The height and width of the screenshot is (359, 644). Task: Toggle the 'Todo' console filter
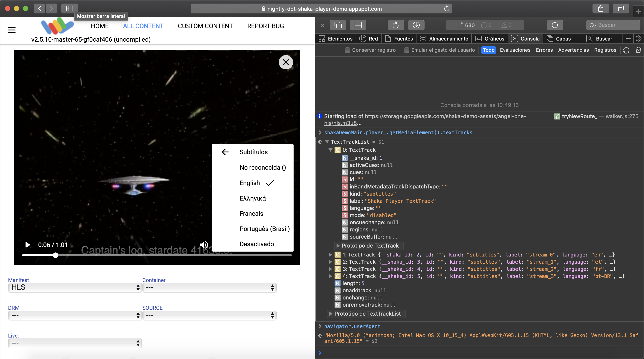click(489, 50)
